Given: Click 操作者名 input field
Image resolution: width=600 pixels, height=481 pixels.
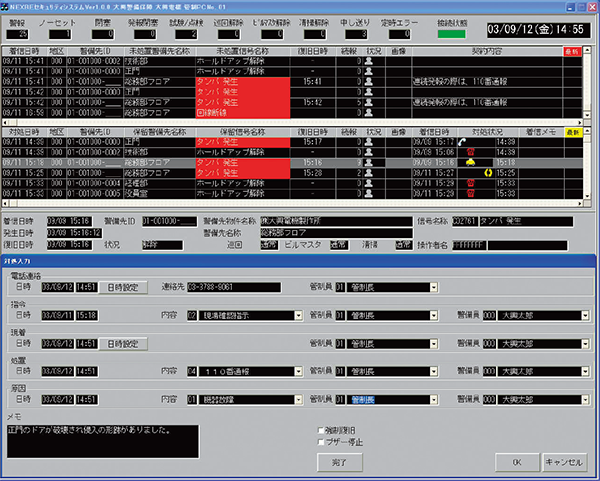Looking at the screenshot, I should pos(527,245).
